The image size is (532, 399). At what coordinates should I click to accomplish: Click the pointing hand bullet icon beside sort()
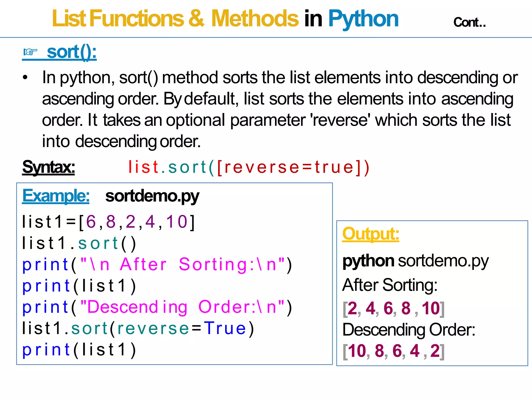[x=31, y=52]
